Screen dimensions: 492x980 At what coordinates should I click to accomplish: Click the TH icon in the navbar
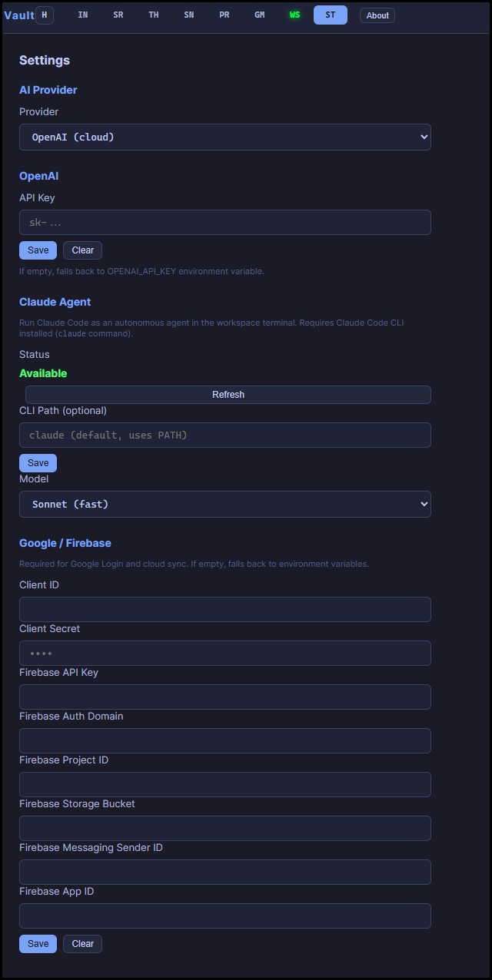(x=154, y=15)
